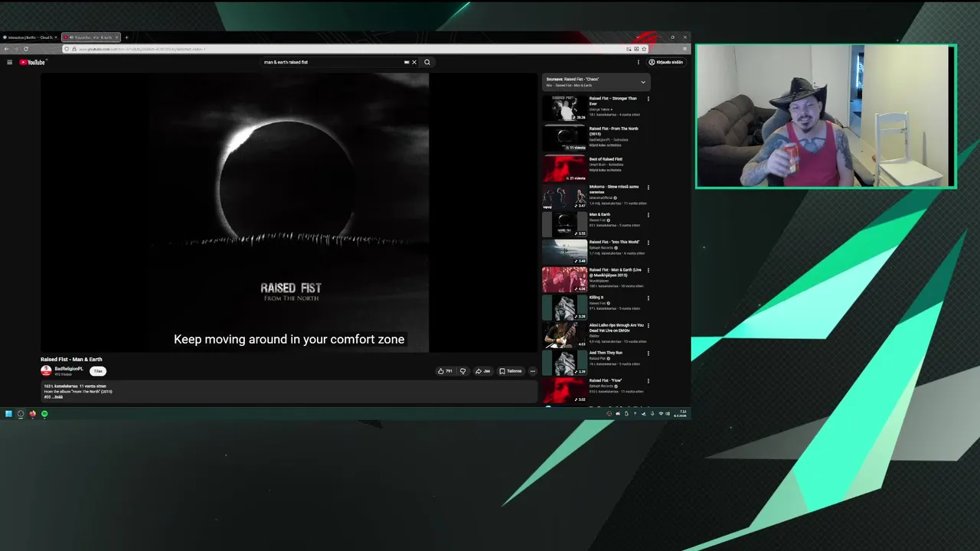The image size is (980, 551).
Task: Open the Killing It video title
Action: pyautogui.click(x=596, y=298)
